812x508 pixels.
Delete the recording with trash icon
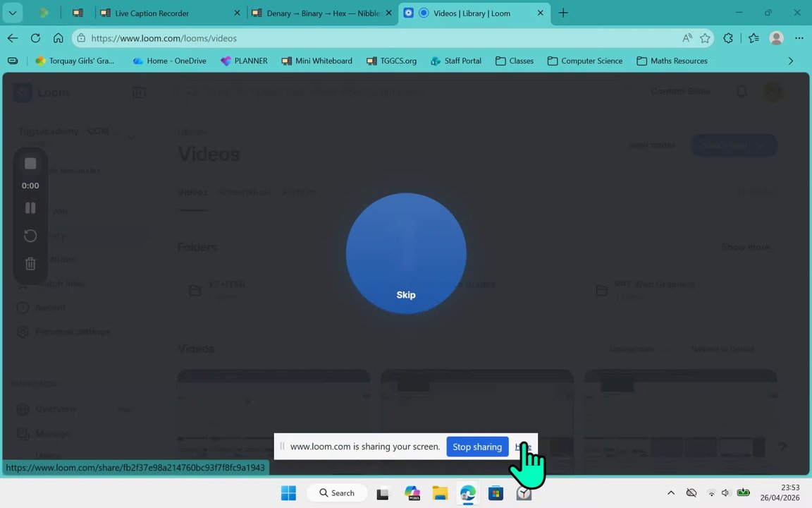coord(30,264)
